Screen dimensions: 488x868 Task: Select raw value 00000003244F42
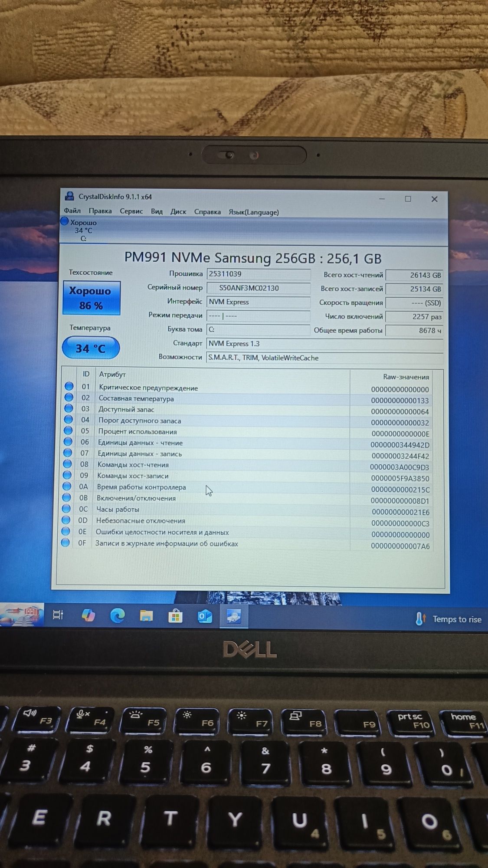[x=400, y=456]
